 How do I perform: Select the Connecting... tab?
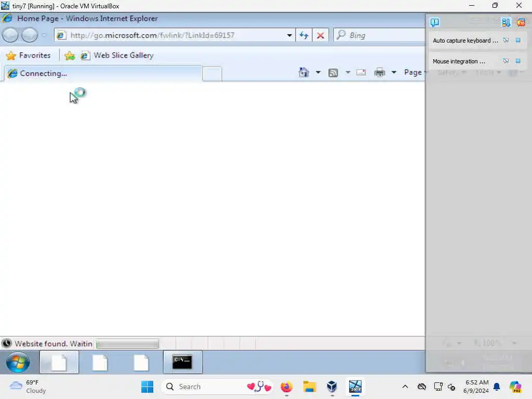tap(103, 73)
